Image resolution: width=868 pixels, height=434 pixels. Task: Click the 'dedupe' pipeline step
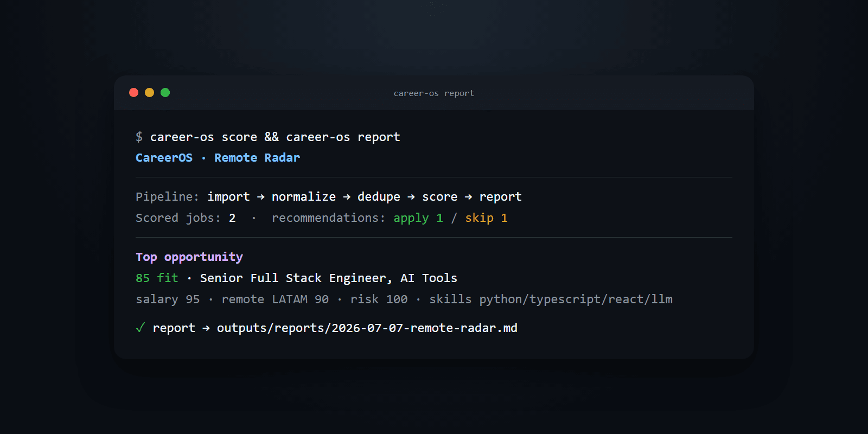tap(379, 197)
